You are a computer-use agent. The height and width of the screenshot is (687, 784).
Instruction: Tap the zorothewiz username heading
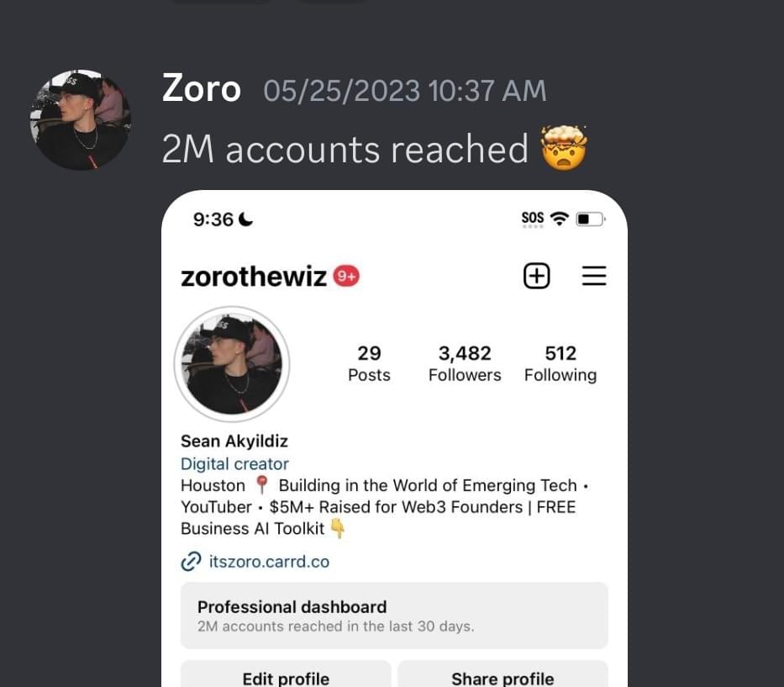tap(254, 277)
